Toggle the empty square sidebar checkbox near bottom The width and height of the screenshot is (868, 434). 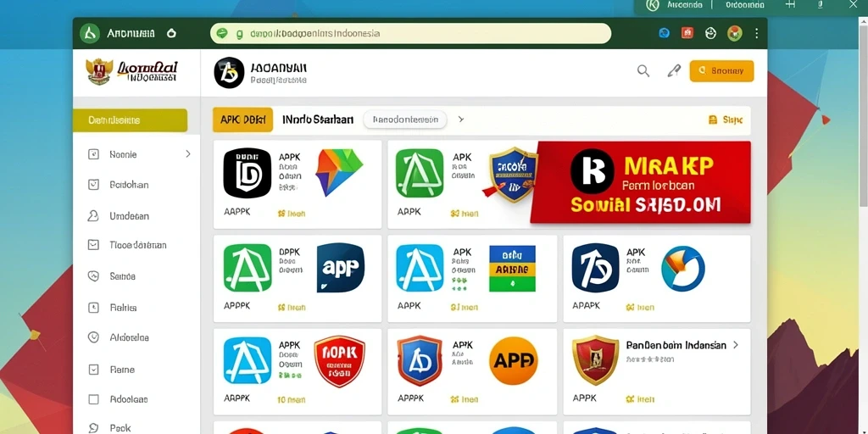click(x=93, y=399)
